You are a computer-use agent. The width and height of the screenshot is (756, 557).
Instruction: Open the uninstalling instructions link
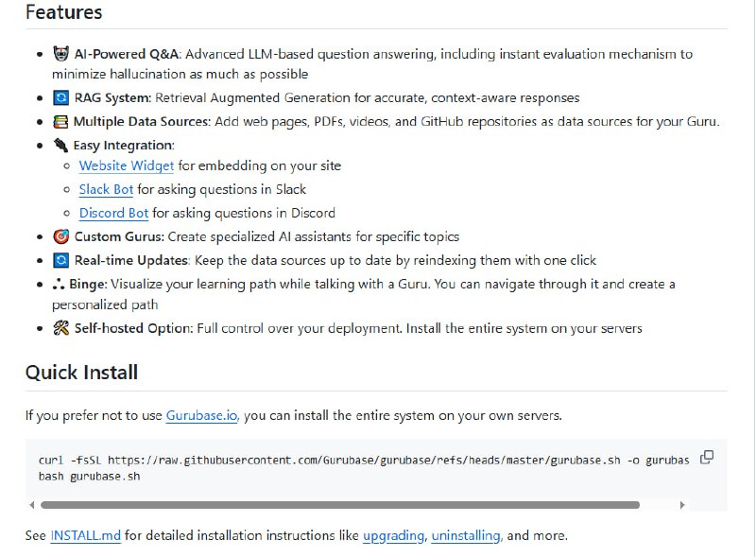click(x=465, y=535)
